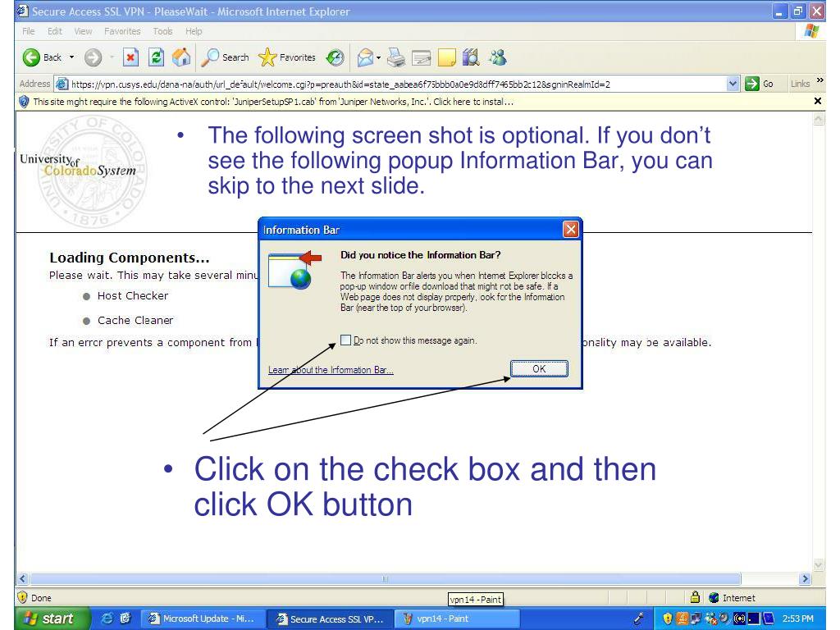Refresh the page with green arrows icon

[156, 57]
